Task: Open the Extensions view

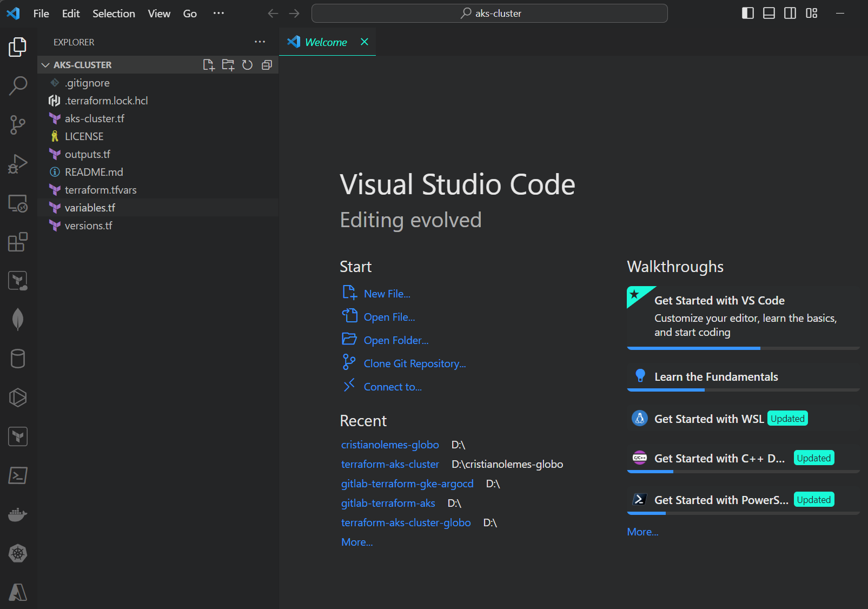Action: (x=18, y=242)
